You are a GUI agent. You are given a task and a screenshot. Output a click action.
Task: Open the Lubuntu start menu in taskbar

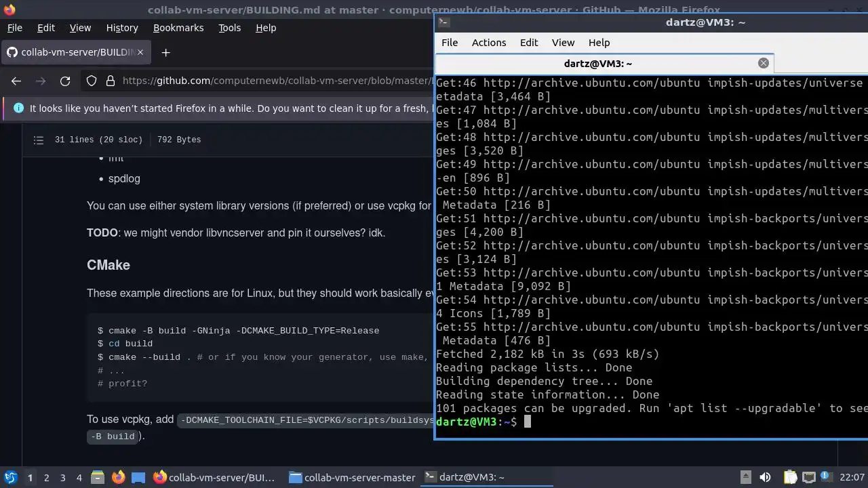pyautogui.click(x=10, y=477)
